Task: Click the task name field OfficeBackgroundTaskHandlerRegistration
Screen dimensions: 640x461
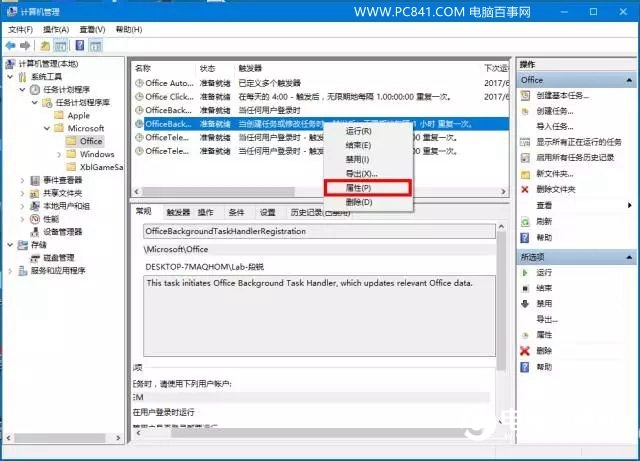Action: pyautogui.click(x=319, y=231)
